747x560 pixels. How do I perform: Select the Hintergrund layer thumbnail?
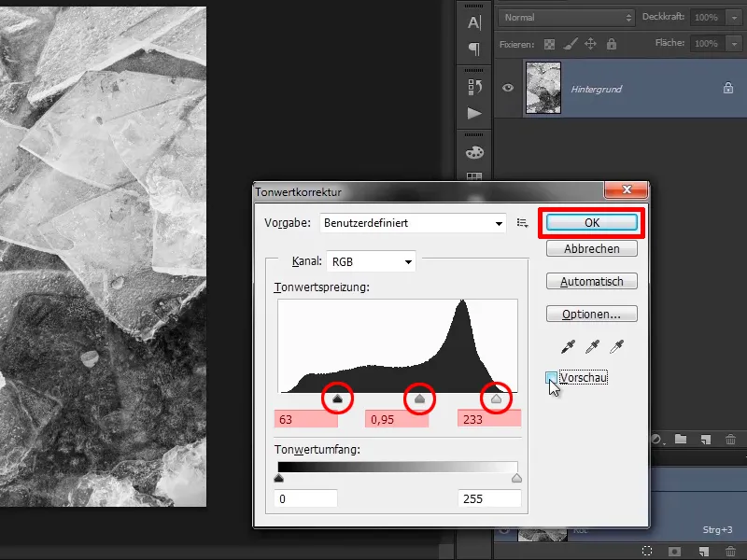(543, 88)
